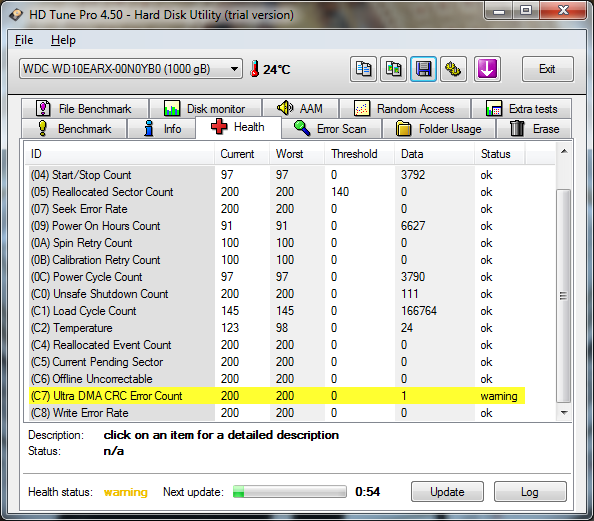This screenshot has width=594, height=521.
Task: Click the copy screenshot to clipboard icon
Action: (x=394, y=69)
